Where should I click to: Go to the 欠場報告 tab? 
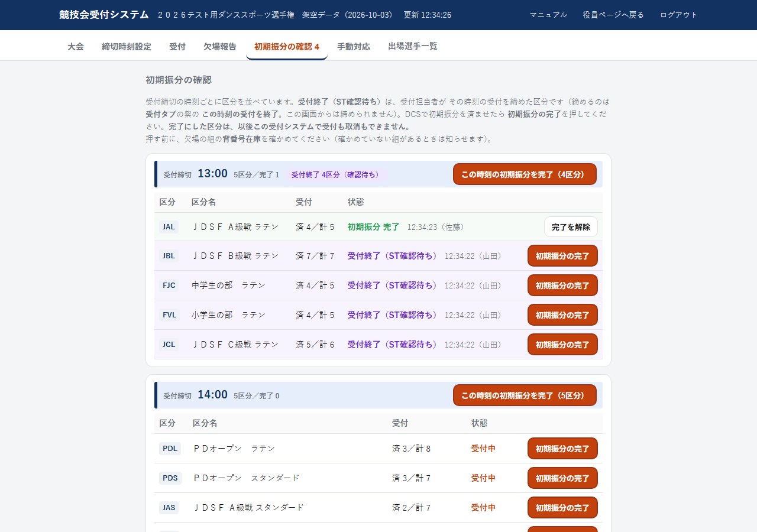(220, 46)
